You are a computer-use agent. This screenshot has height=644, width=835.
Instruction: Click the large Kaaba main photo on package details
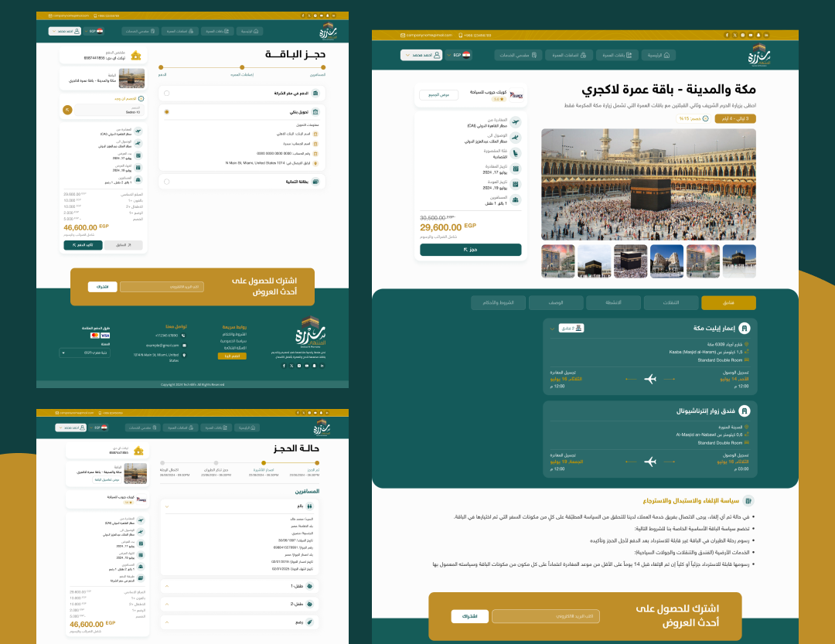[x=649, y=184]
